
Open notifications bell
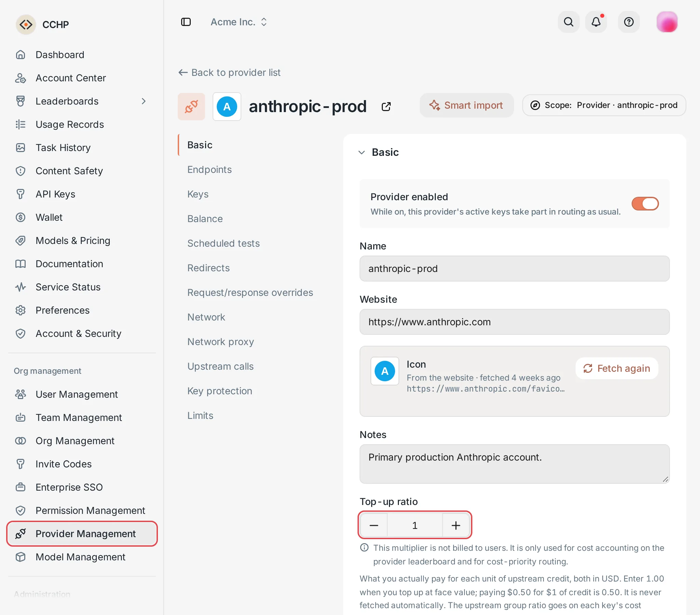pos(596,22)
